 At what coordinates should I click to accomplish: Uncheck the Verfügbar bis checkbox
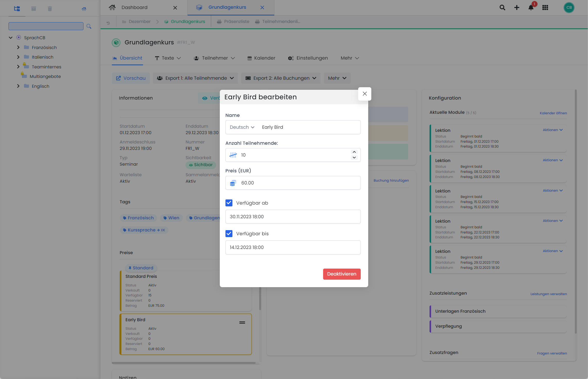pos(229,233)
